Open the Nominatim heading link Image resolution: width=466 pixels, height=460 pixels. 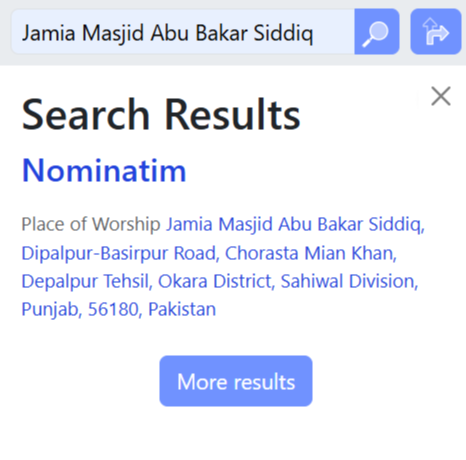click(x=104, y=170)
